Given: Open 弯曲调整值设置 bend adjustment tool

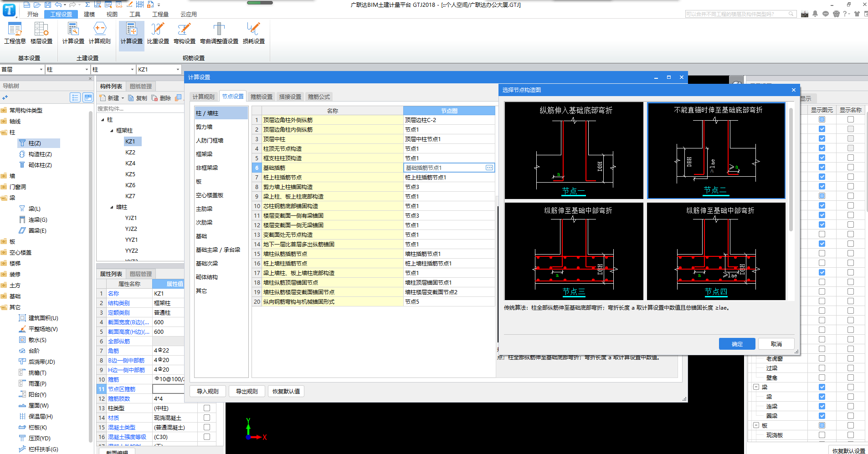Looking at the screenshot, I should point(219,33).
